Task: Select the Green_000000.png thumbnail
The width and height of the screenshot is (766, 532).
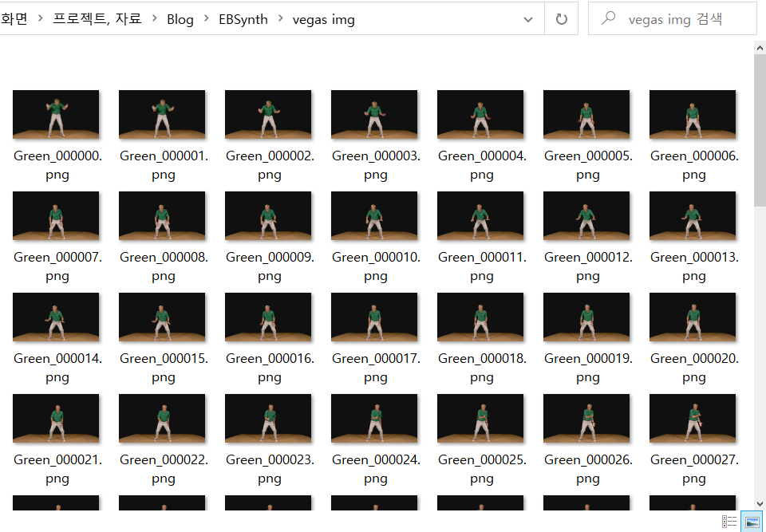Action: 56,114
